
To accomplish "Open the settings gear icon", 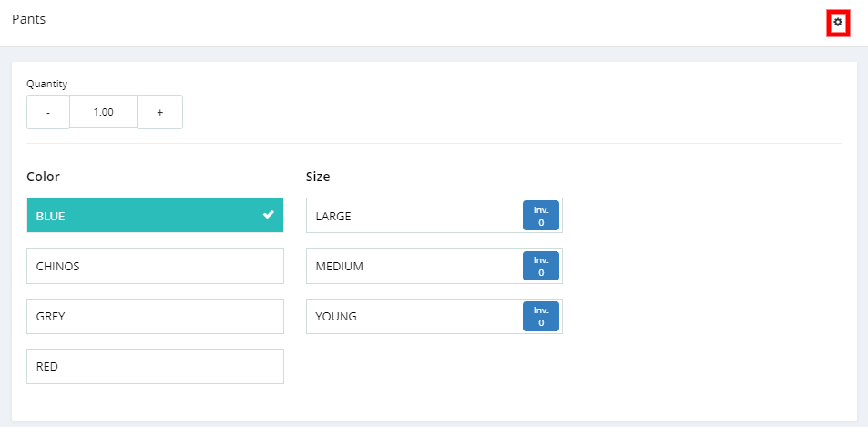I will pyautogui.click(x=838, y=22).
